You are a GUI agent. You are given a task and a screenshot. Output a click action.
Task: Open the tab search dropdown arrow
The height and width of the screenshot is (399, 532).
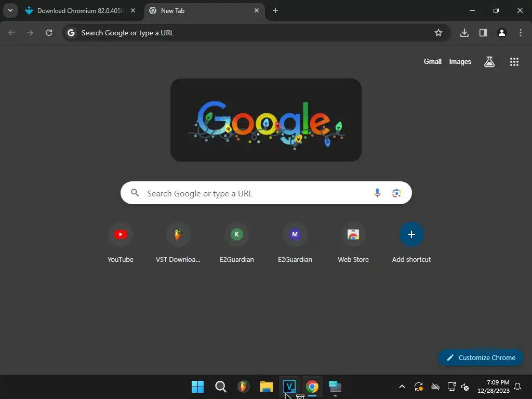10,10
